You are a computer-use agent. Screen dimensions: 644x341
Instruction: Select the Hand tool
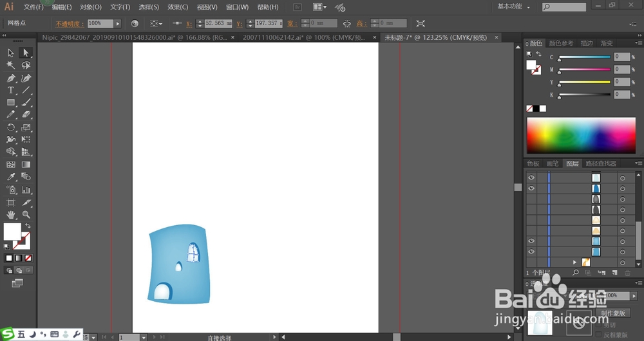click(11, 215)
